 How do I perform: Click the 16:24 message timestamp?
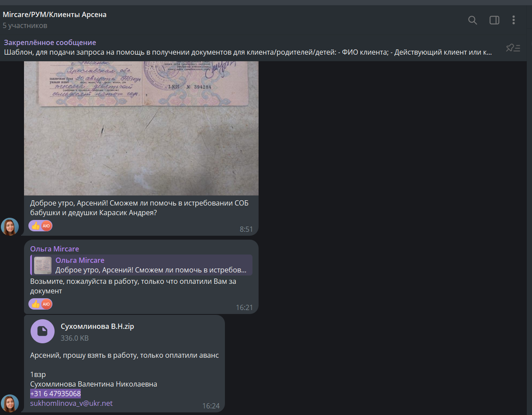pyautogui.click(x=211, y=406)
